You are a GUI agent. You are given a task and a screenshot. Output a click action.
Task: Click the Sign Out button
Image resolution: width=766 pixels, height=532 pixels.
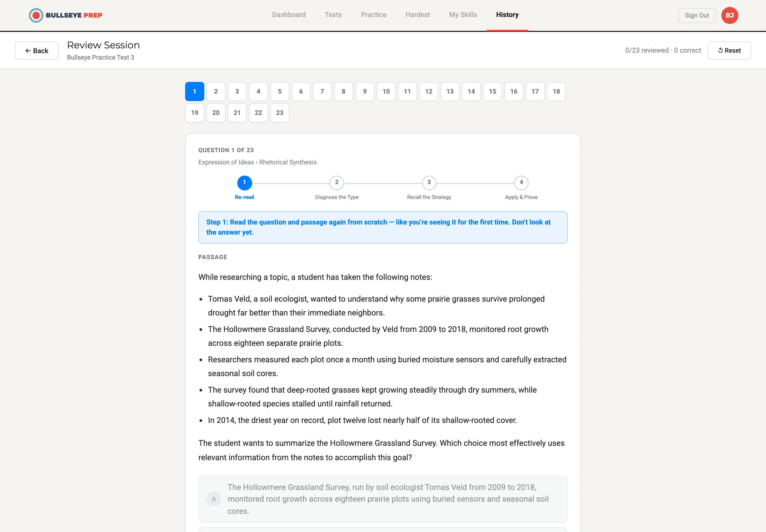697,15
